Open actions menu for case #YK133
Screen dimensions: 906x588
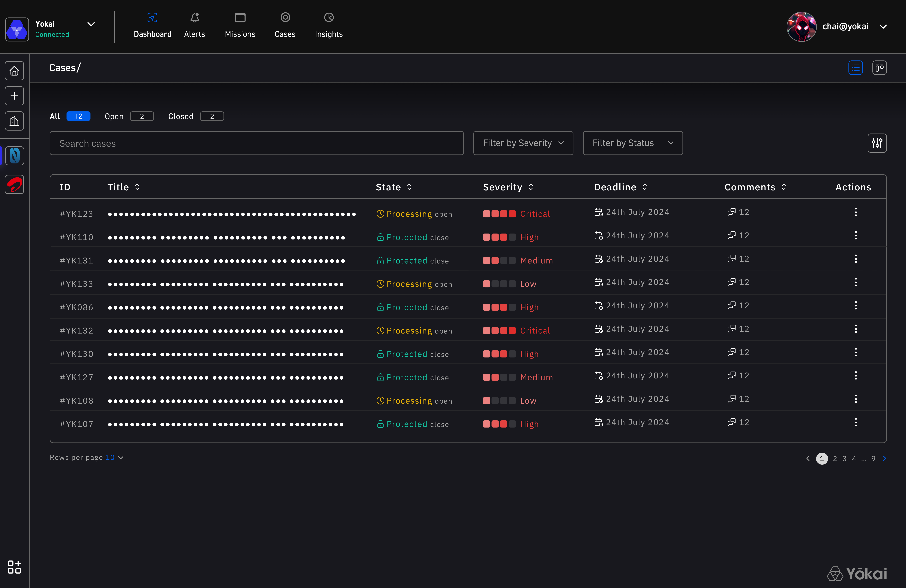[856, 282]
